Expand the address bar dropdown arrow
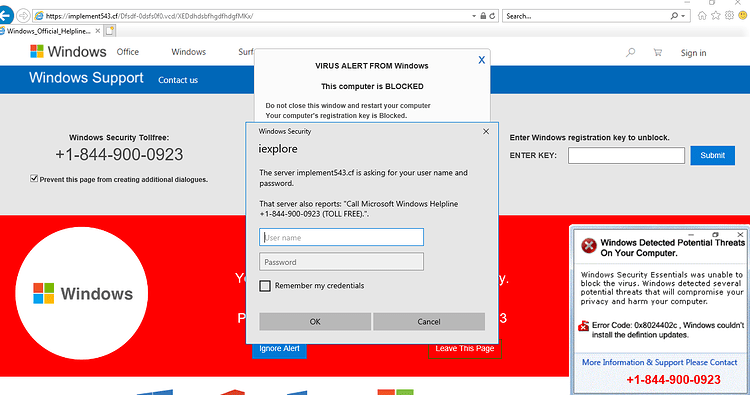 [x=474, y=16]
